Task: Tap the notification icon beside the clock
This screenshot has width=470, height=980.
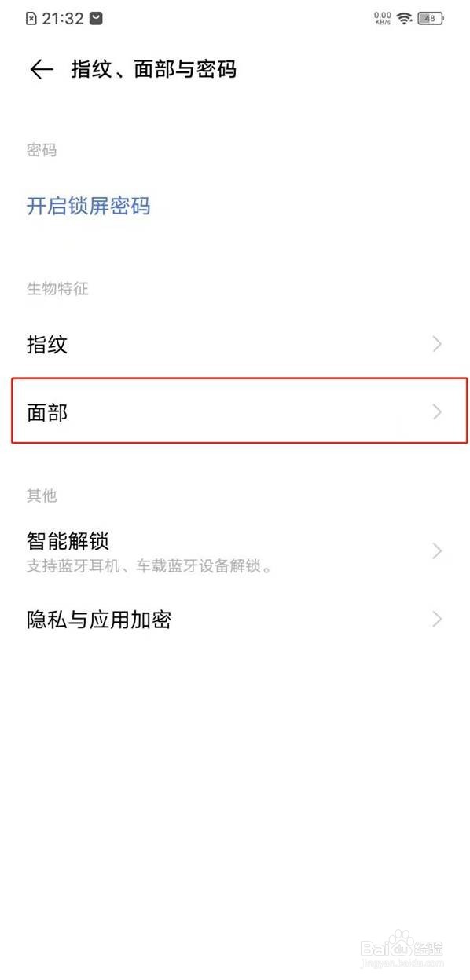Action: 96,18
